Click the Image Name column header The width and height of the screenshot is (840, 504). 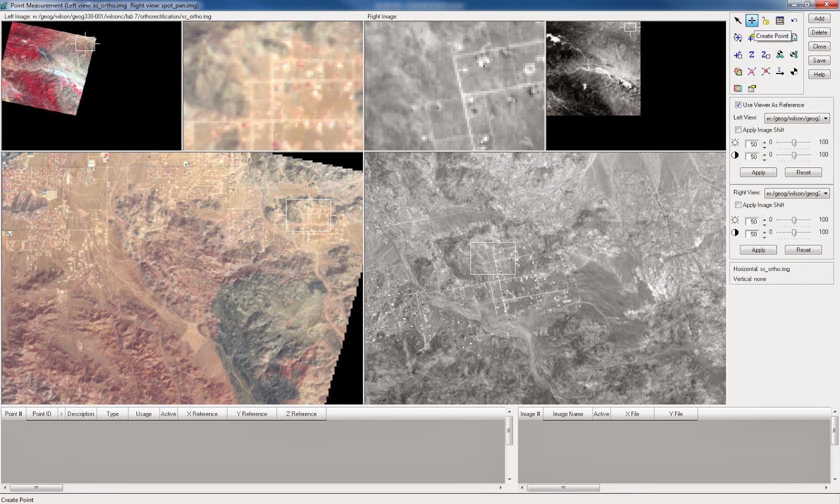point(568,414)
